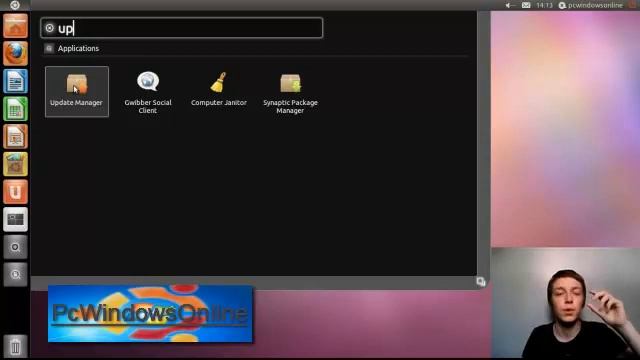Screen dimensions: 640x360
Task: Open the Applications lens in the launcher
Action: (16, 247)
